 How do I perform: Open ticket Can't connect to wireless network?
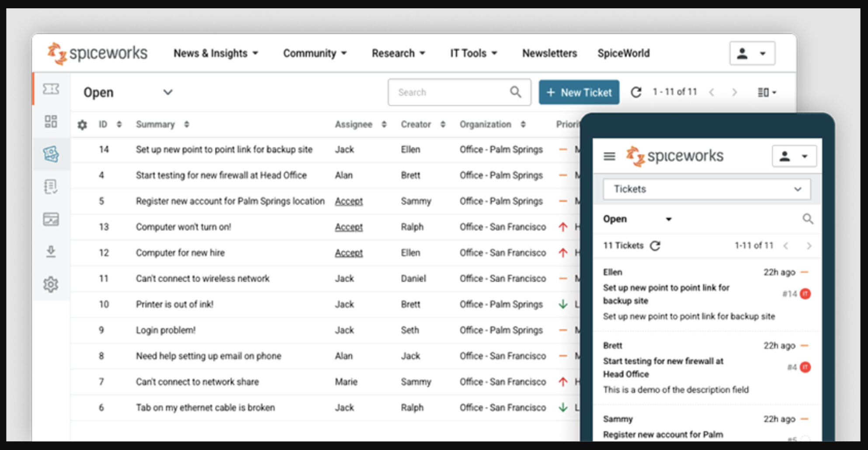(x=202, y=278)
